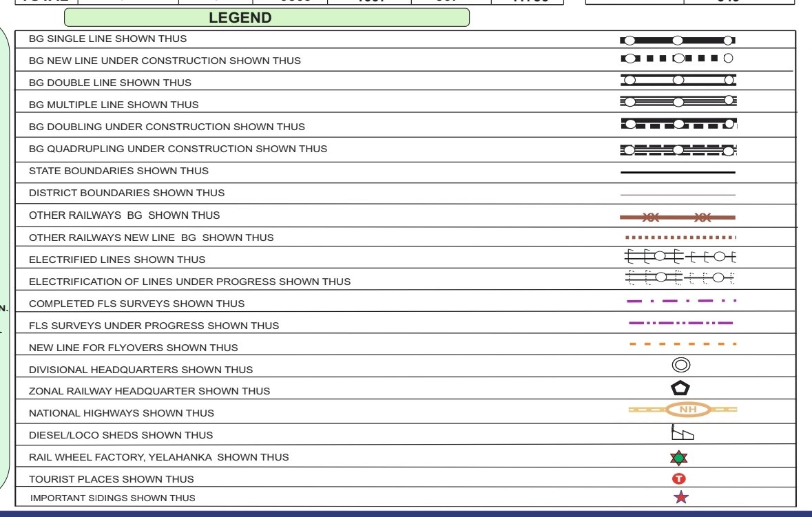Select 'DISTRICT BOUNDARIES SHOWN THUS' text
This screenshot has width=812, height=517.
tap(127, 193)
